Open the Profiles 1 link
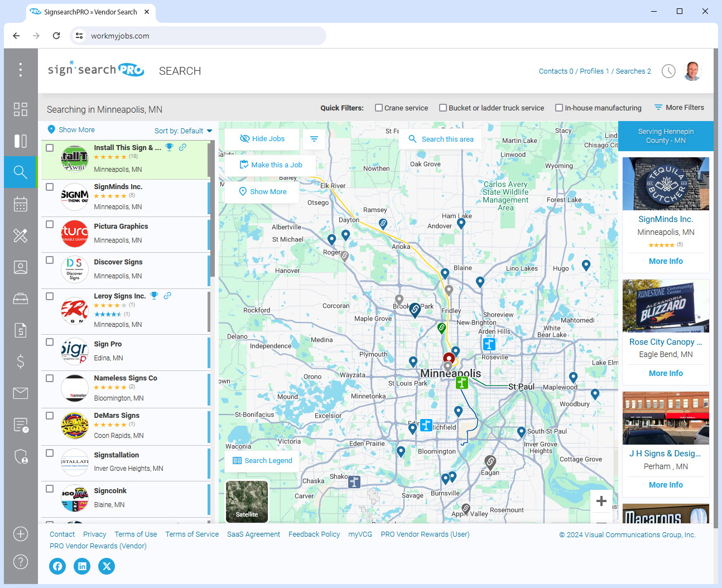Image resolution: width=722 pixels, height=588 pixels. coord(594,71)
